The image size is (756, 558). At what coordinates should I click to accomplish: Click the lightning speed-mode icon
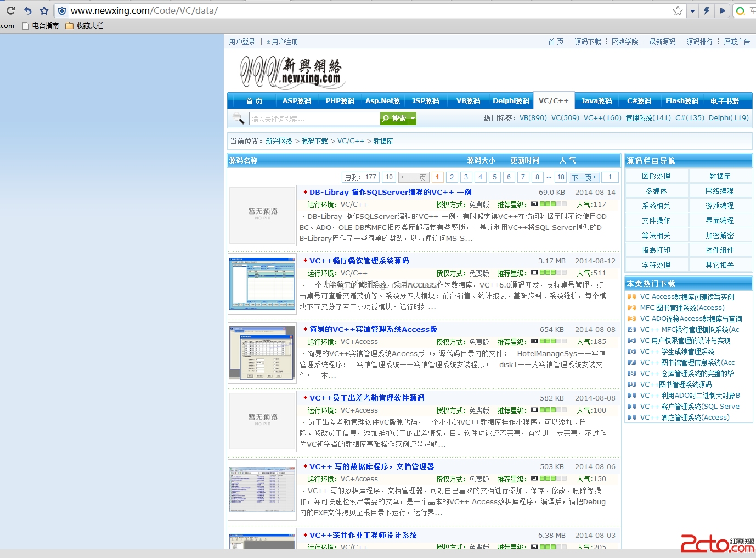pos(707,10)
